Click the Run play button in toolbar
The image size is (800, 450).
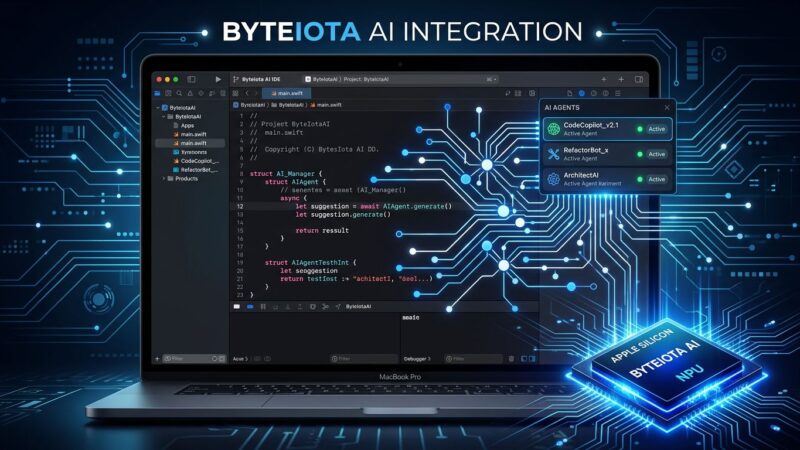click(218, 80)
